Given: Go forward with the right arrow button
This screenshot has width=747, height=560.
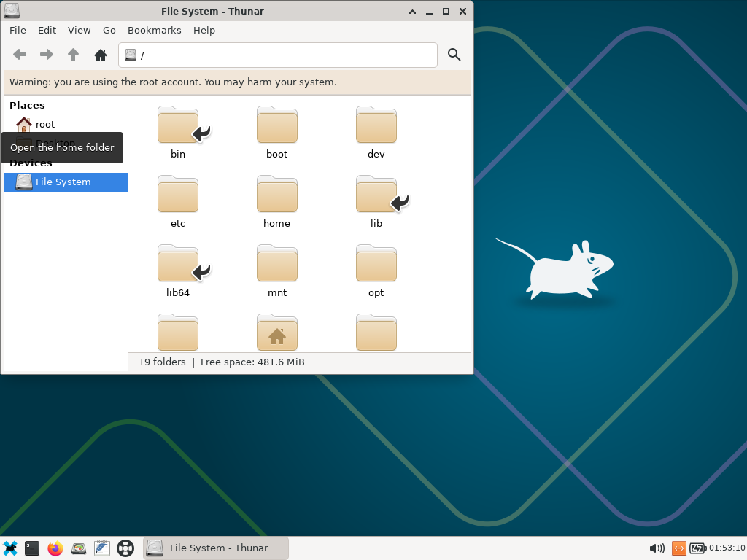Looking at the screenshot, I should point(46,55).
